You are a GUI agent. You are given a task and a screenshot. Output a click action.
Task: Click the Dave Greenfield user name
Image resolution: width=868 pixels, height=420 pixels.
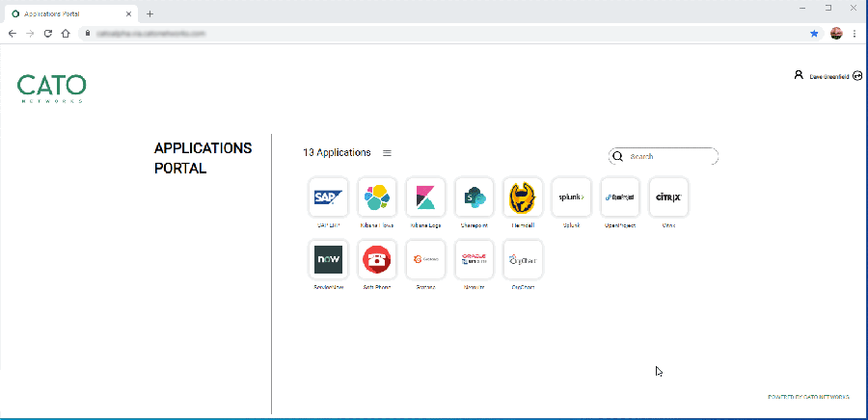(829, 77)
